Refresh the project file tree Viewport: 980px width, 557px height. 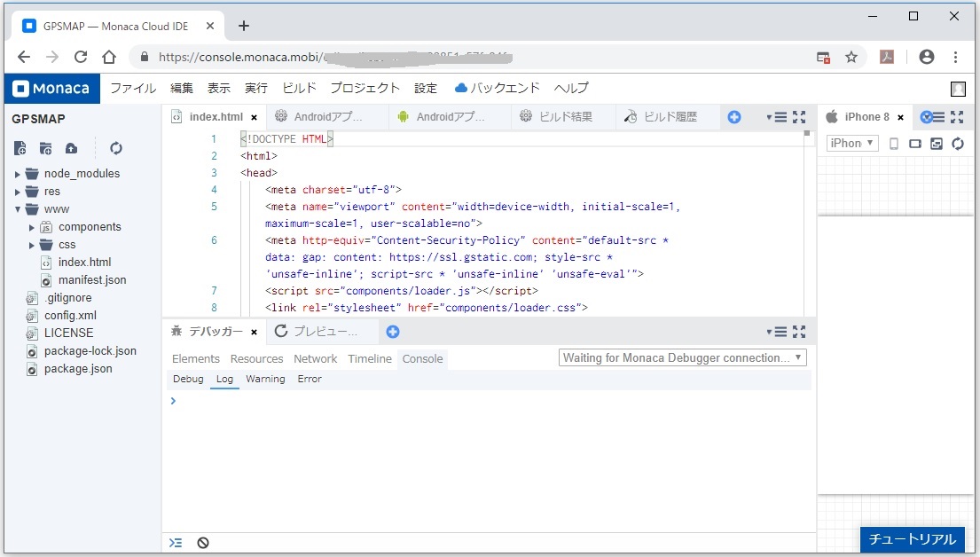[115, 148]
